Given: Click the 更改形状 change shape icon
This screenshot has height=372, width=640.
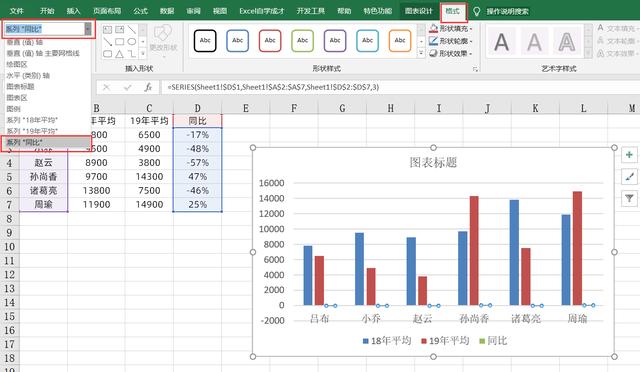Looking at the screenshot, I should coord(163,33).
